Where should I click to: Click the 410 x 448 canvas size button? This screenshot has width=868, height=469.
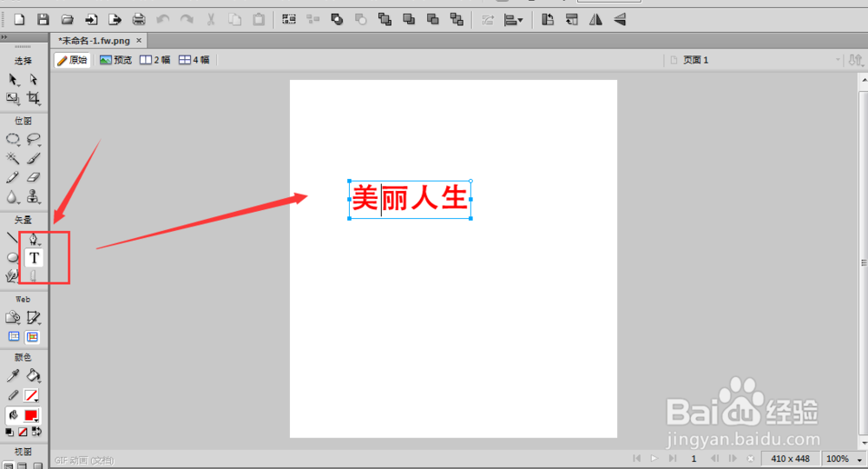pos(791,458)
